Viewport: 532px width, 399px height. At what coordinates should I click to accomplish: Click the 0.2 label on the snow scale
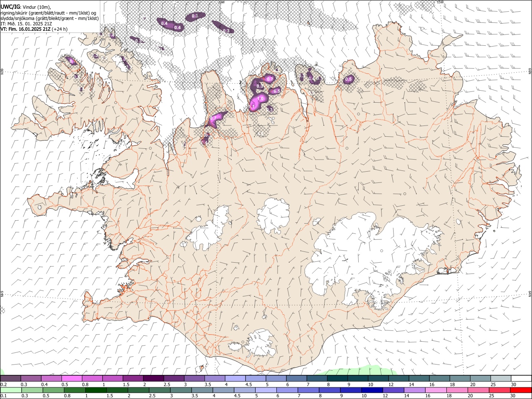coord(3,384)
